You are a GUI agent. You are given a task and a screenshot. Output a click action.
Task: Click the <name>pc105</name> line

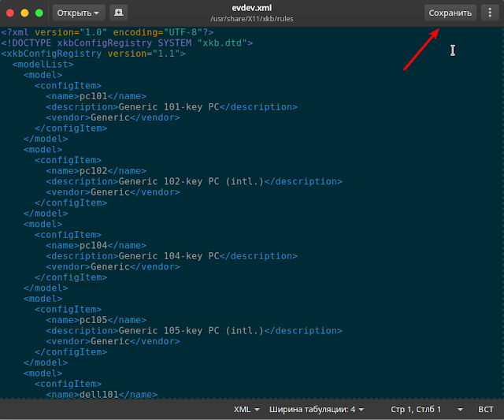[96, 320]
